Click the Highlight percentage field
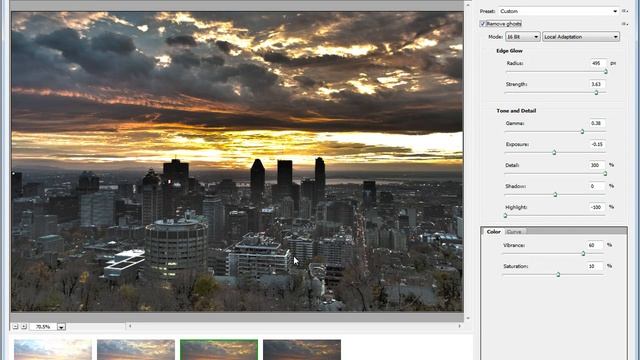The width and height of the screenshot is (640, 360). pos(597,207)
